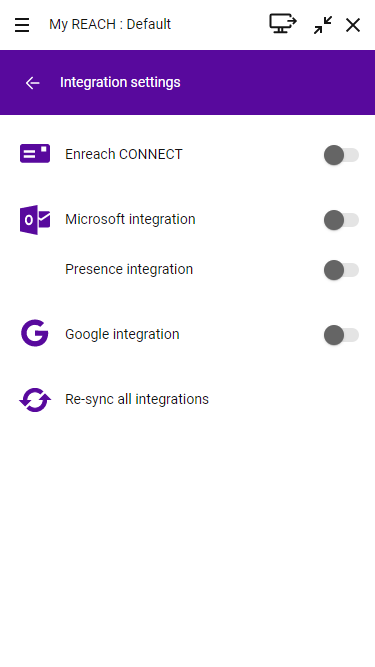
Task: Click the Enreach CONNECT label
Action: (x=124, y=154)
